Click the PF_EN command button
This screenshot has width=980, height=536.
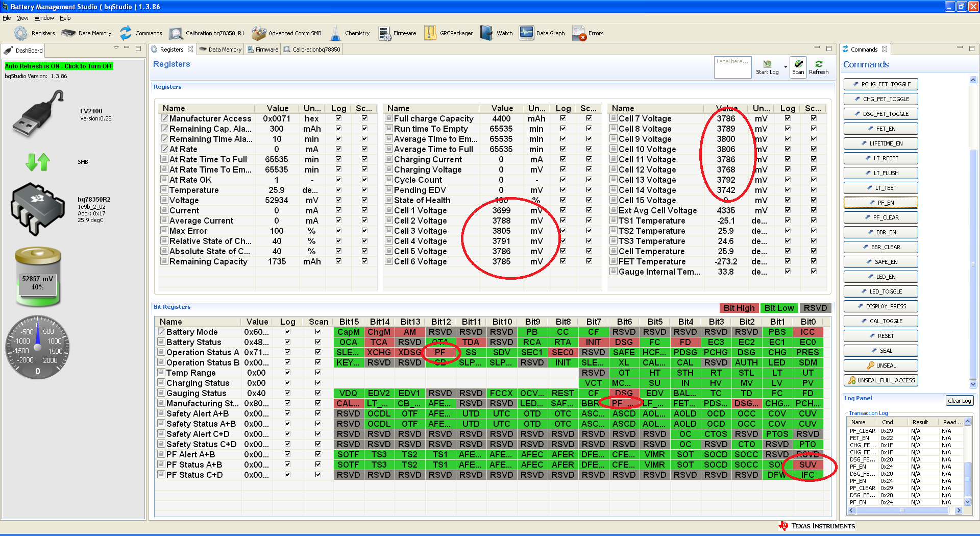[880, 203]
